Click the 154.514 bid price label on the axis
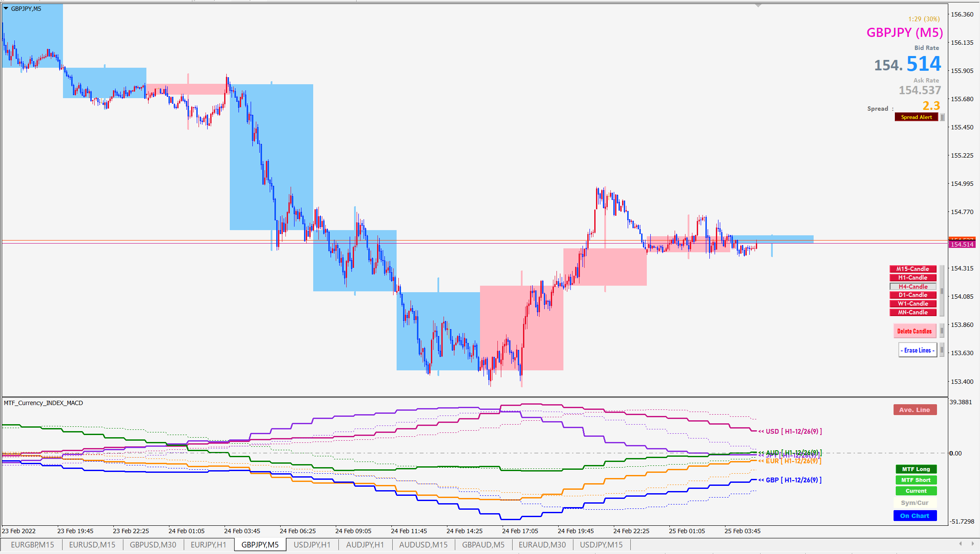This screenshot has width=980, height=554. click(962, 244)
